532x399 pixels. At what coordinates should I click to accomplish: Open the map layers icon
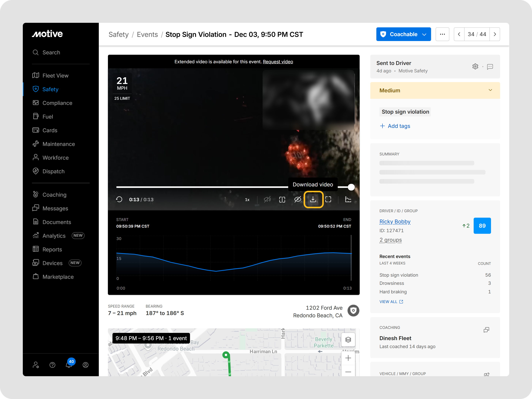(x=348, y=339)
